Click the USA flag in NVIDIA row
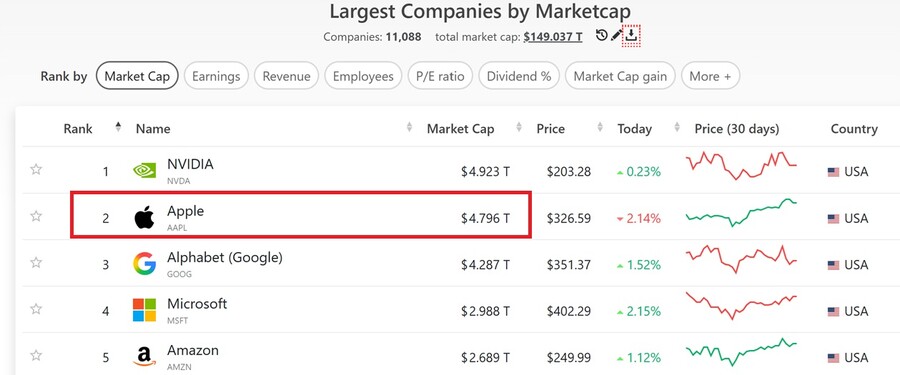 (833, 172)
